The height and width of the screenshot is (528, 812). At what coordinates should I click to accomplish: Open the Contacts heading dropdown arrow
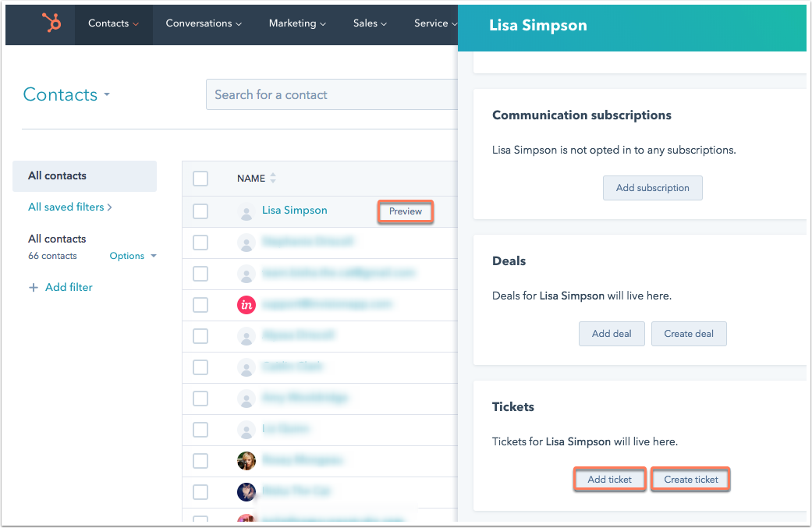pyautogui.click(x=108, y=95)
